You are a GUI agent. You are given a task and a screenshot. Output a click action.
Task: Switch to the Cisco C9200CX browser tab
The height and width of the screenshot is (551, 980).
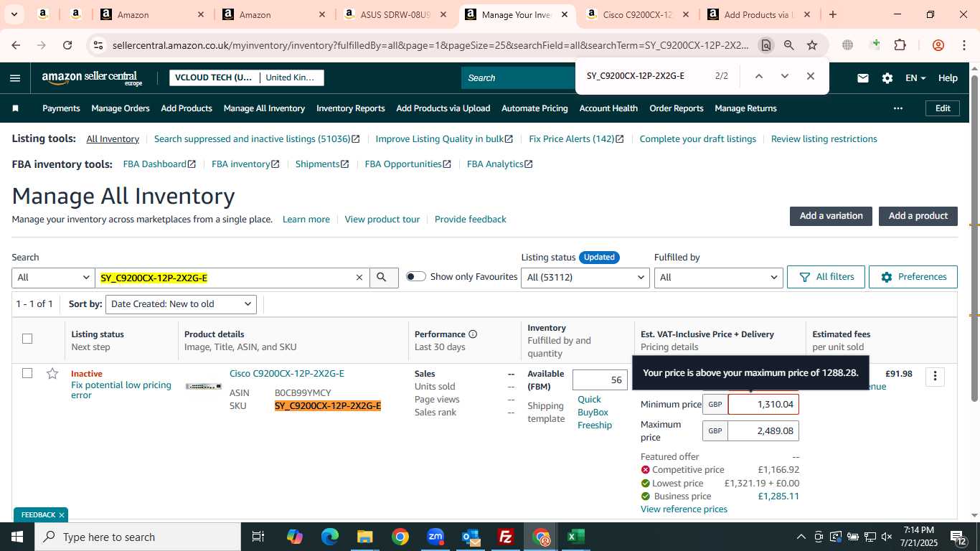point(638,14)
